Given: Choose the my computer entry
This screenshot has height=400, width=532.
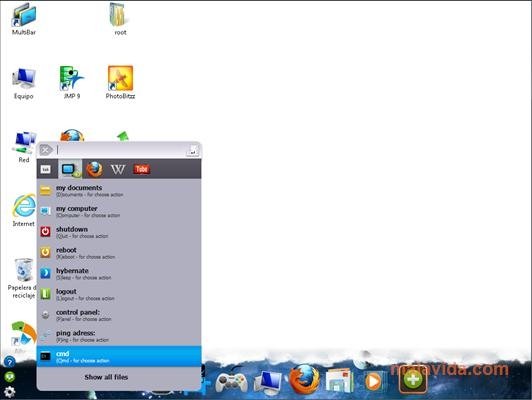Looking at the screenshot, I should (119, 211).
